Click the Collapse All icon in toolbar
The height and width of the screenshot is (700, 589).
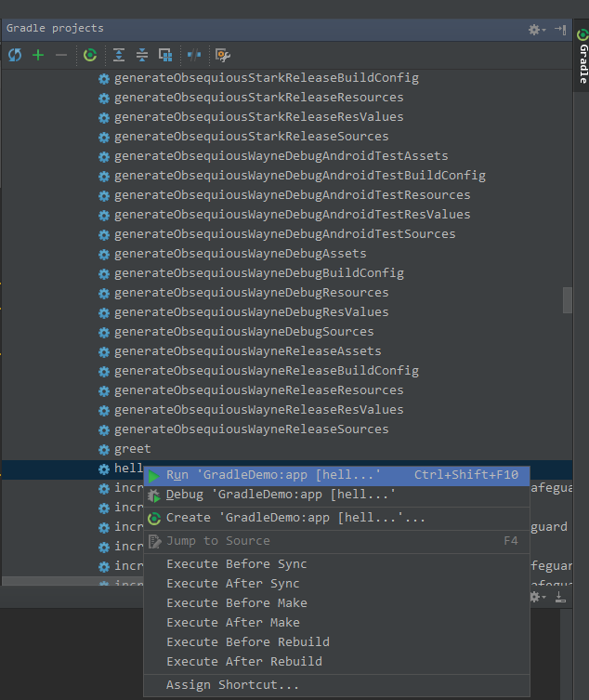pyautogui.click(x=142, y=55)
